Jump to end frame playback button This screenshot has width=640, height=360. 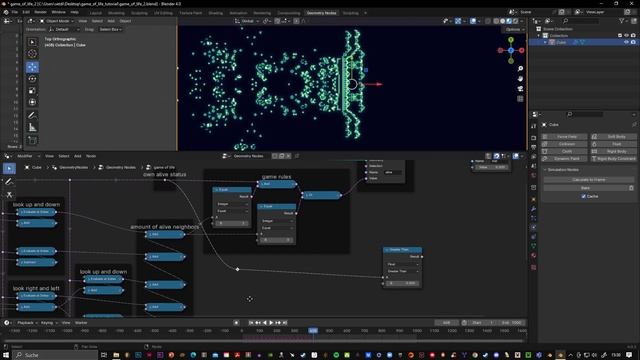click(x=285, y=323)
